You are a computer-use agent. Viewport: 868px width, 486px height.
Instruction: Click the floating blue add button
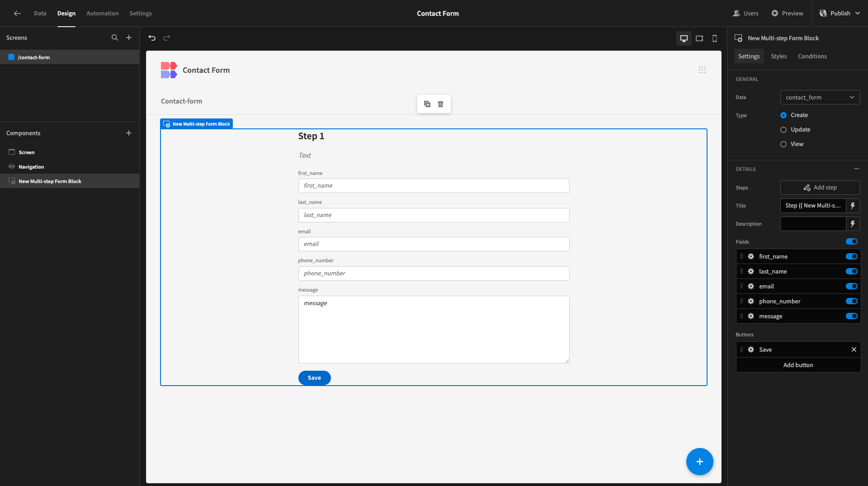699,462
